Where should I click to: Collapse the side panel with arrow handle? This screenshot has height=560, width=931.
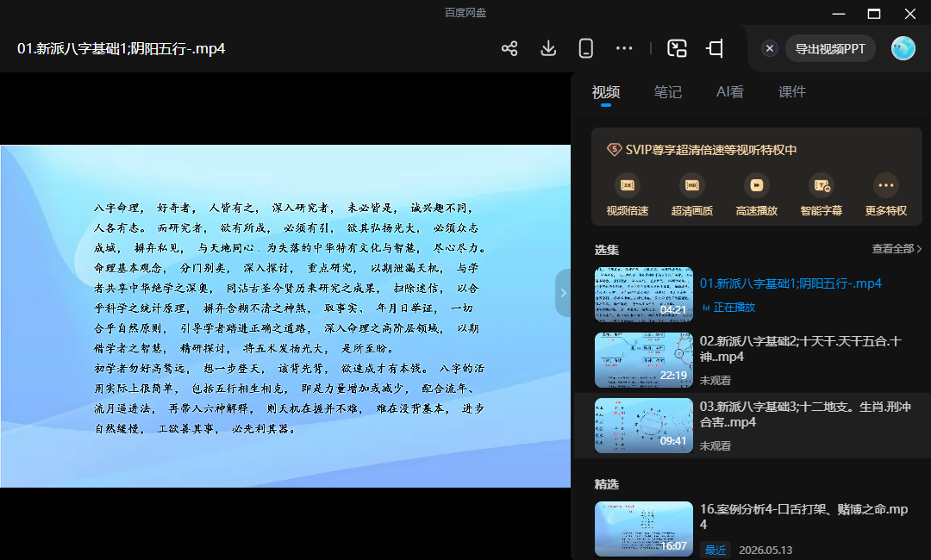[x=563, y=292]
